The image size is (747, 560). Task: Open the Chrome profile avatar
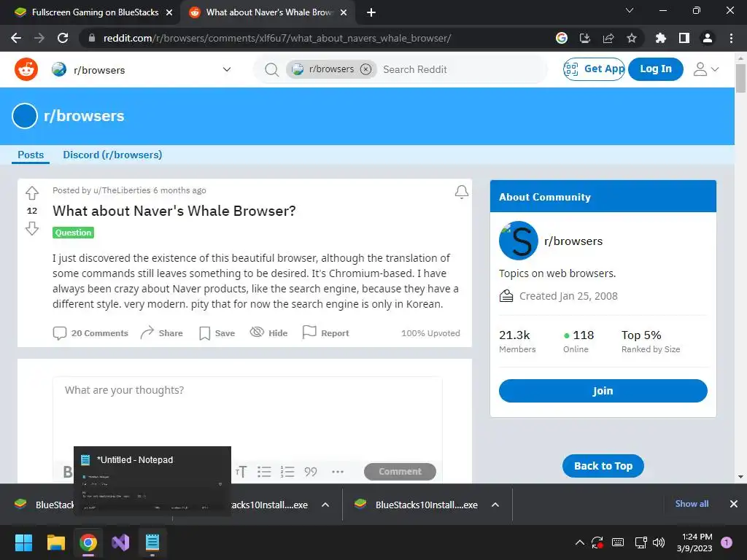pyautogui.click(x=708, y=38)
